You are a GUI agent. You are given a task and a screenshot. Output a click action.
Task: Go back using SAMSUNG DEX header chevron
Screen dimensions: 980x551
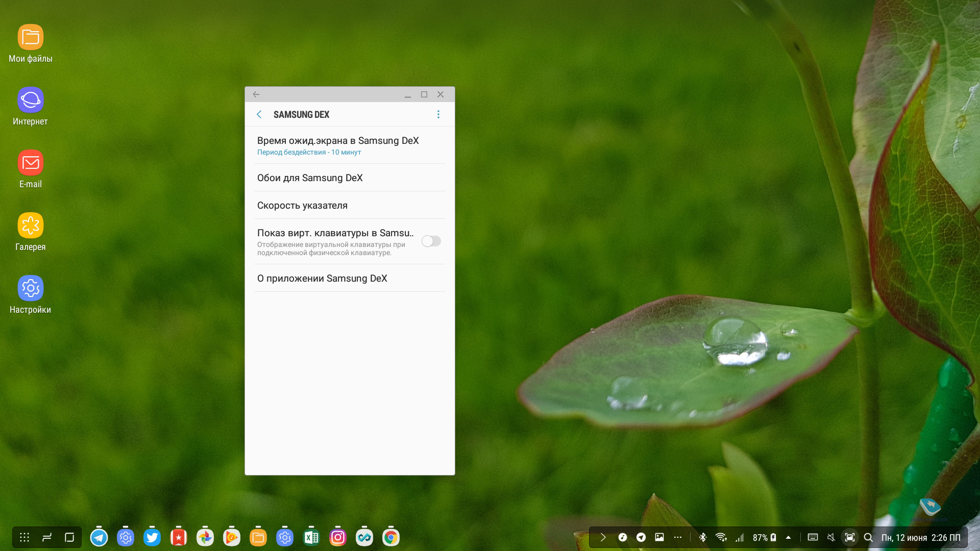click(259, 114)
